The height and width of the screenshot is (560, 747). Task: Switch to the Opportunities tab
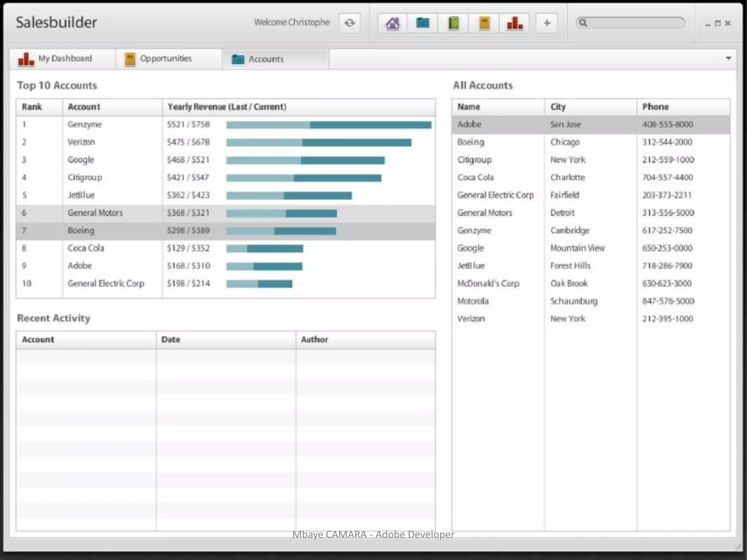[x=166, y=59]
